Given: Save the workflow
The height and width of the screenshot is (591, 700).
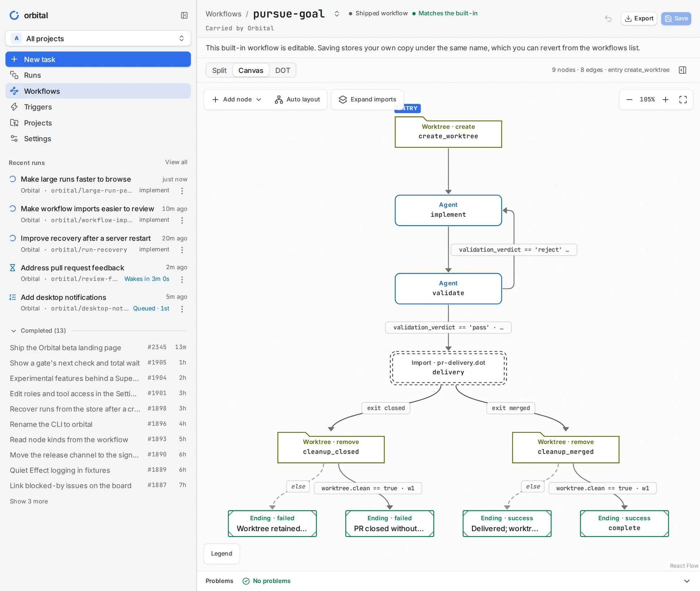Looking at the screenshot, I should point(676,19).
